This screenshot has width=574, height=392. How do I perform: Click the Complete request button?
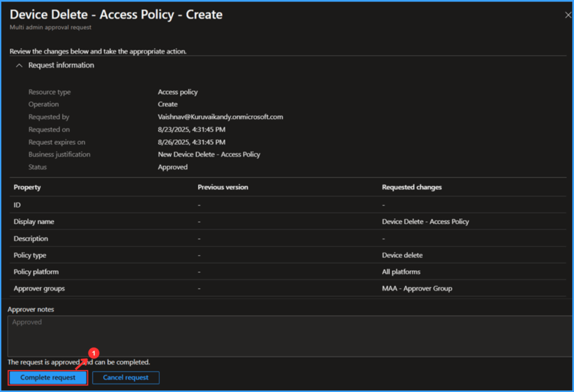click(47, 377)
